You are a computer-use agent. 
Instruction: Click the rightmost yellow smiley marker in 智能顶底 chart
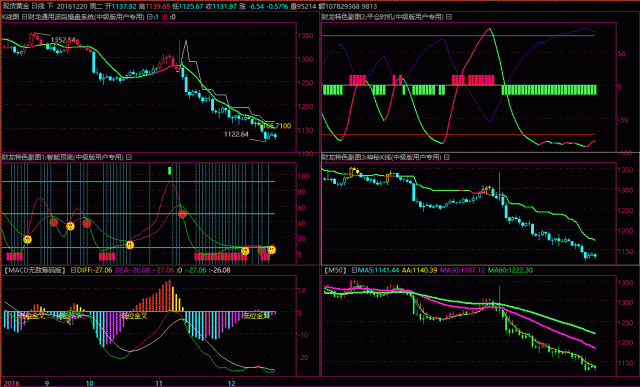click(271, 249)
